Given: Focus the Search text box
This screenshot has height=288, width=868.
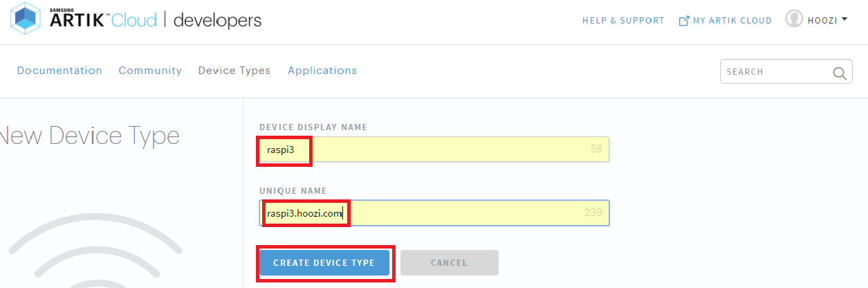Looking at the screenshot, I should [775, 72].
